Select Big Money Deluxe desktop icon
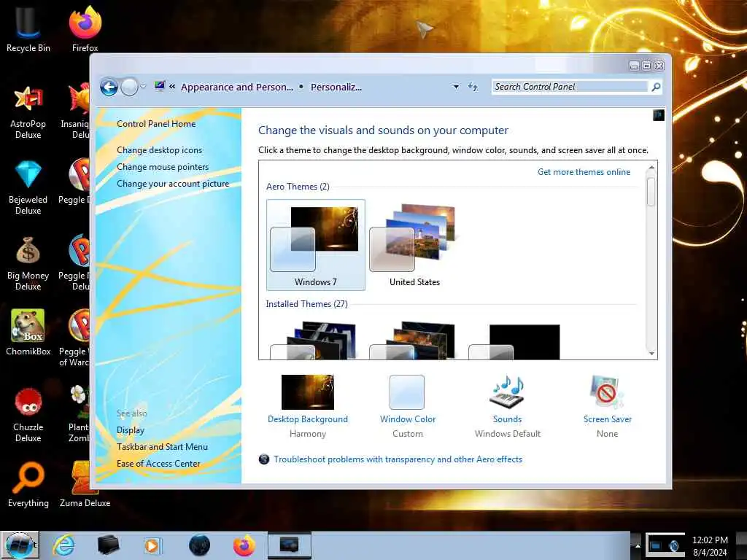The width and height of the screenshot is (747, 560). 28,263
